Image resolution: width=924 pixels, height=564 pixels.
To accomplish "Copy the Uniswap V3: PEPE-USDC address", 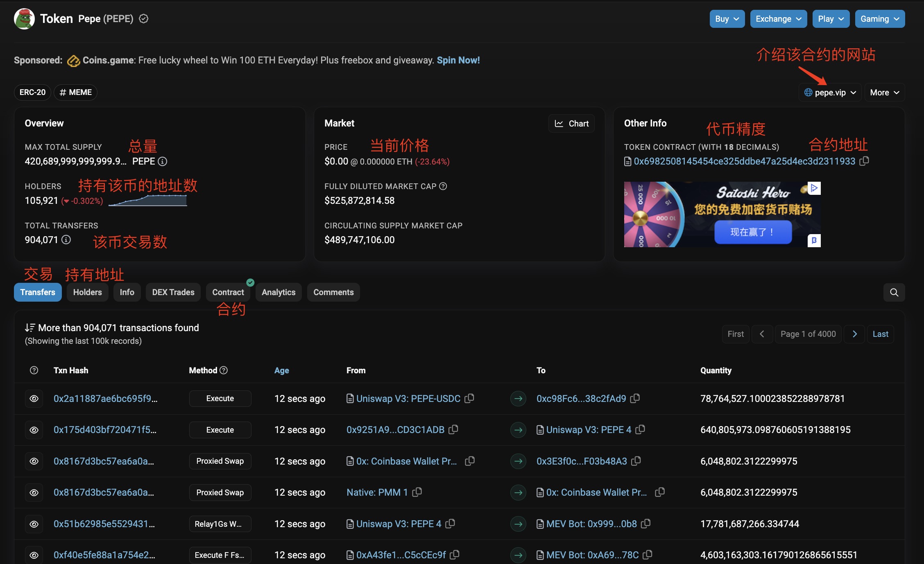I will point(470,398).
